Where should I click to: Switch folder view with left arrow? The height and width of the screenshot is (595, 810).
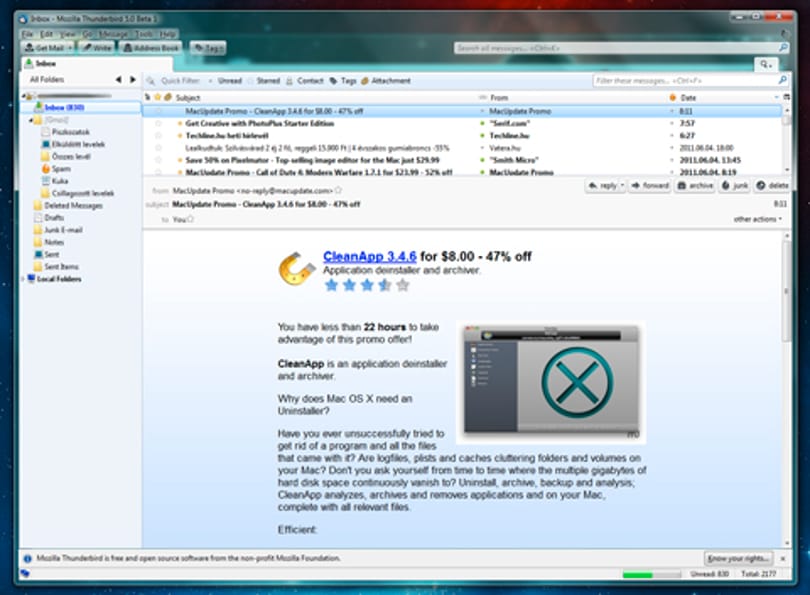coord(118,80)
